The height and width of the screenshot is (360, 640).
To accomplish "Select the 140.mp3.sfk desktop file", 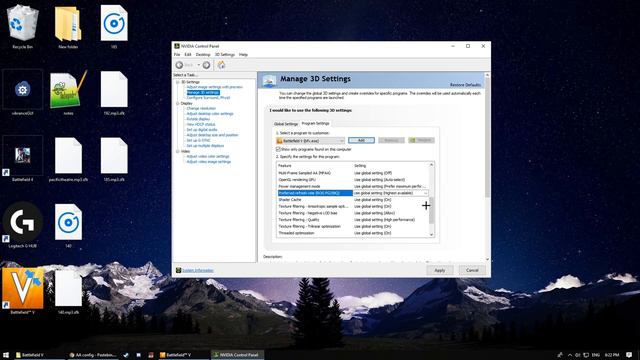I will [68, 291].
